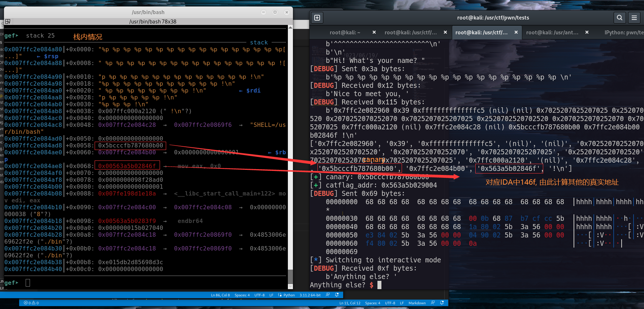644x309 pixels.
Task: Select Markdown language mode in status bar
Action: [x=417, y=303]
